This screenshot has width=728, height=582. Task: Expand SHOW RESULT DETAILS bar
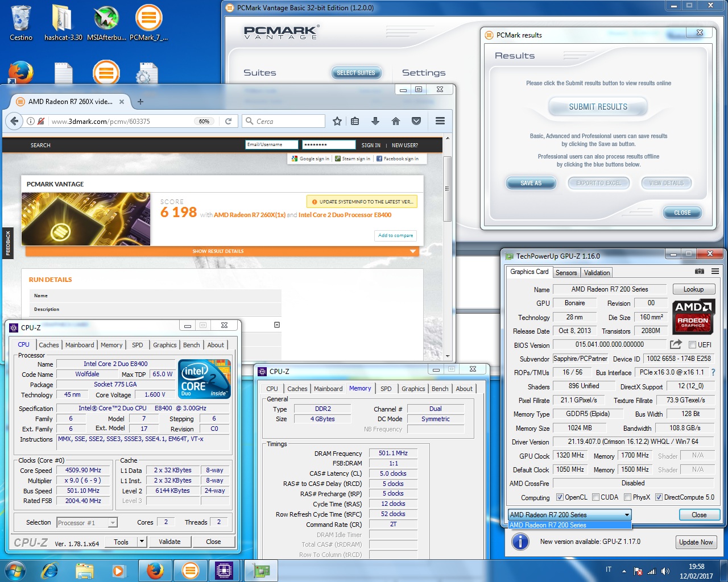point(222,251)
